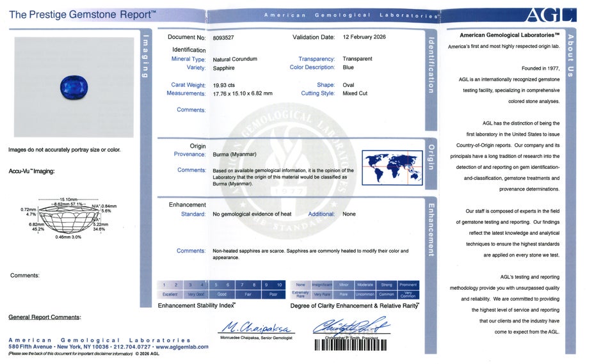Select the vertical Enhancement section tab
594x364 pixels.
coord(431,229)
